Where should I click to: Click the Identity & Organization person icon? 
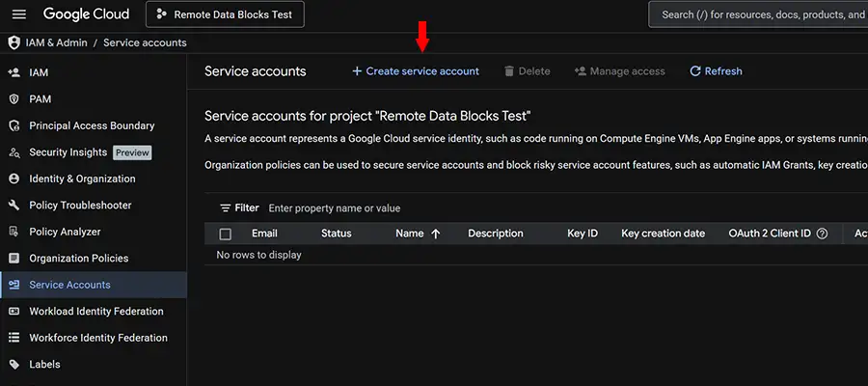14,179
